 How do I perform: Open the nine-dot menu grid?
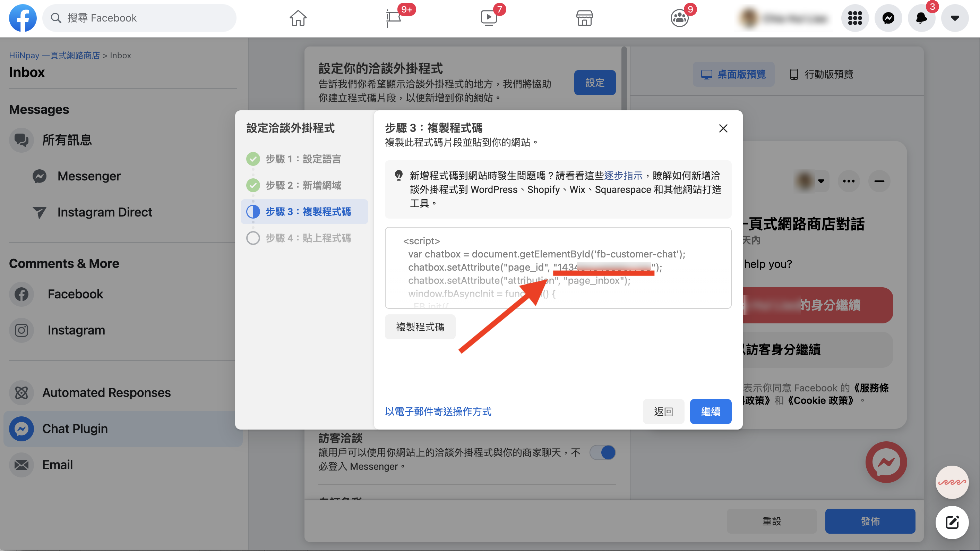tap(855, 18)
